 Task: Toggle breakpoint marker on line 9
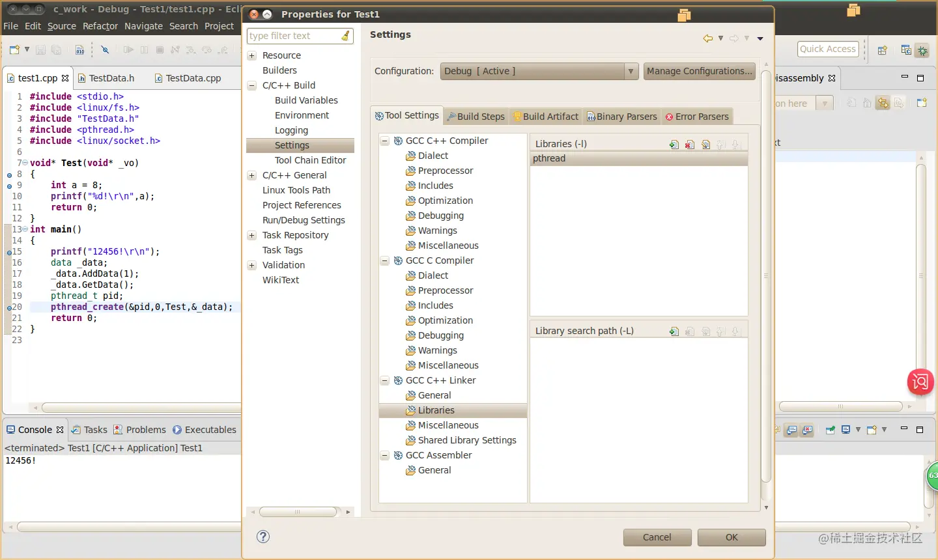9,186
